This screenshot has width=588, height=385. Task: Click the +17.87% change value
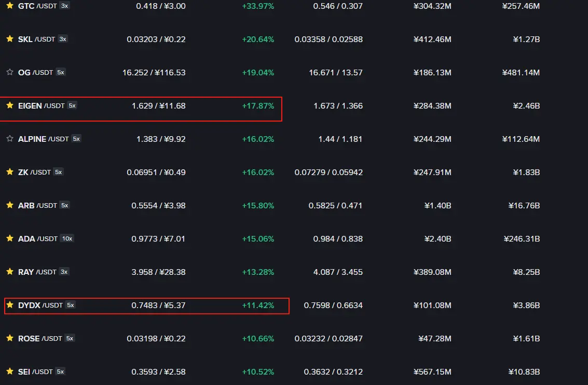[x=258, y=106]
